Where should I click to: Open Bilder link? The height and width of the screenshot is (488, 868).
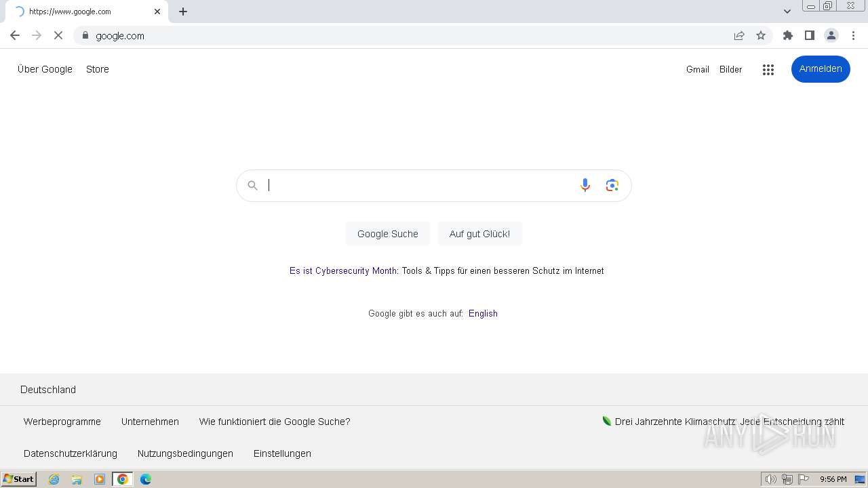[x=731, y=69]
